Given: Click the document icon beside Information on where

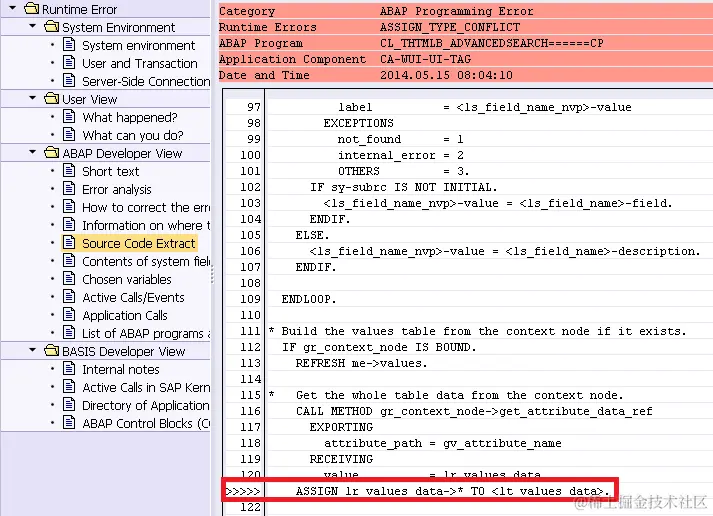Looking at the screenshot, I should click(69, 225).
